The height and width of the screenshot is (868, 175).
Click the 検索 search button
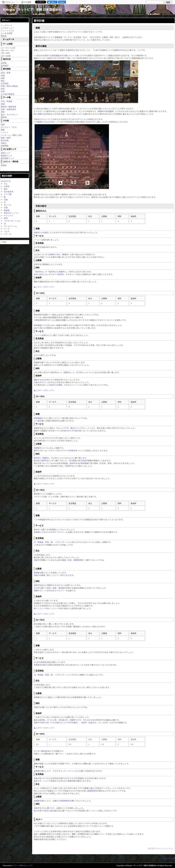click(x=168, y=2)
